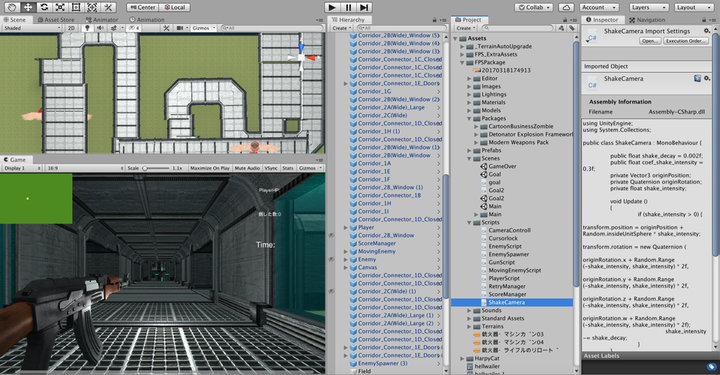The width and height of the screenshot is (720, 375).
Task: Toggle 2D view mode in Scene
Action: pos(72,28)
